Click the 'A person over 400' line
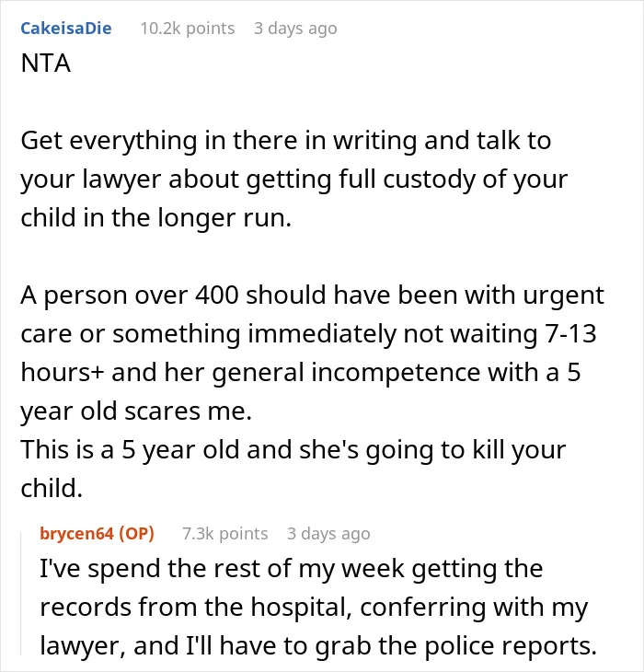644x672 pixels. (x=312, y=295)
